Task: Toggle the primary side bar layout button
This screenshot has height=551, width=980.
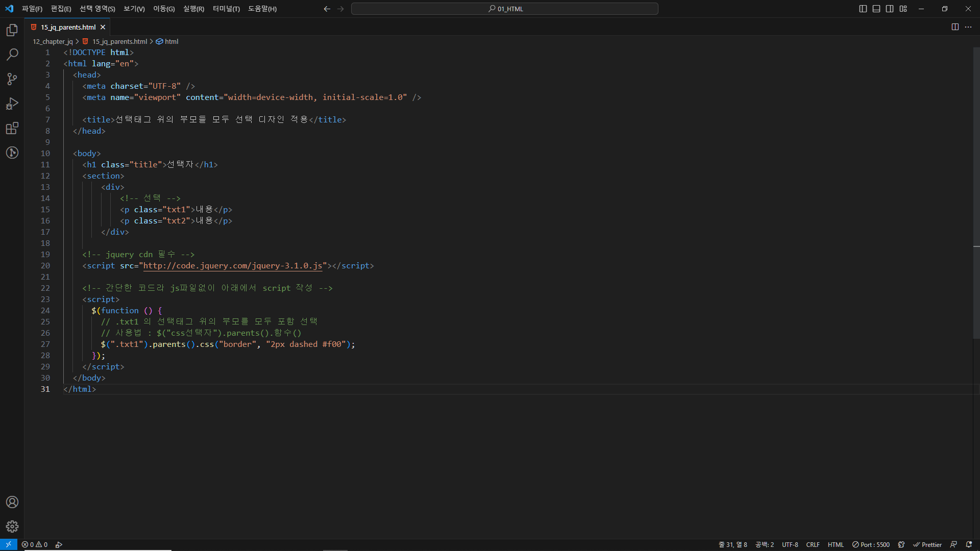Action: 863,9
